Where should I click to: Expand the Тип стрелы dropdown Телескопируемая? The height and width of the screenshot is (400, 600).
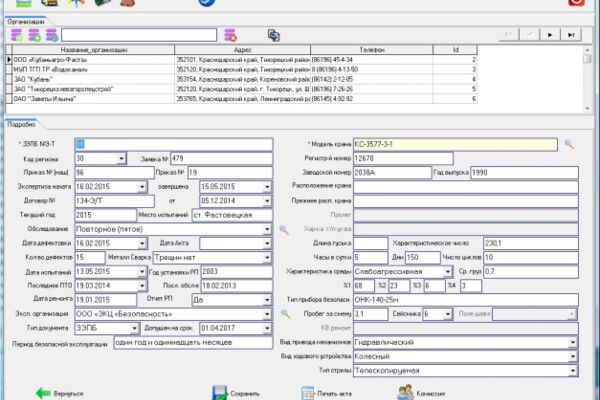point(573,371)
